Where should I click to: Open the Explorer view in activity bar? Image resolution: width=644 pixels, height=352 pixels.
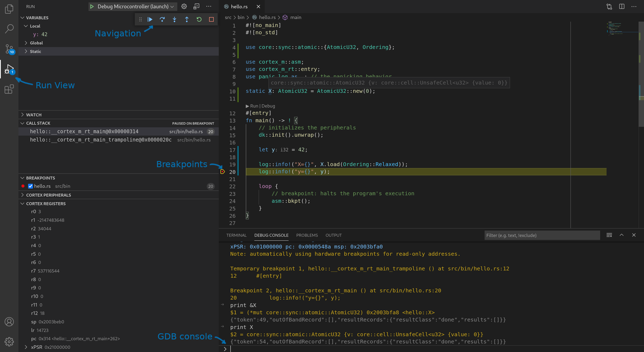(9, 9)
